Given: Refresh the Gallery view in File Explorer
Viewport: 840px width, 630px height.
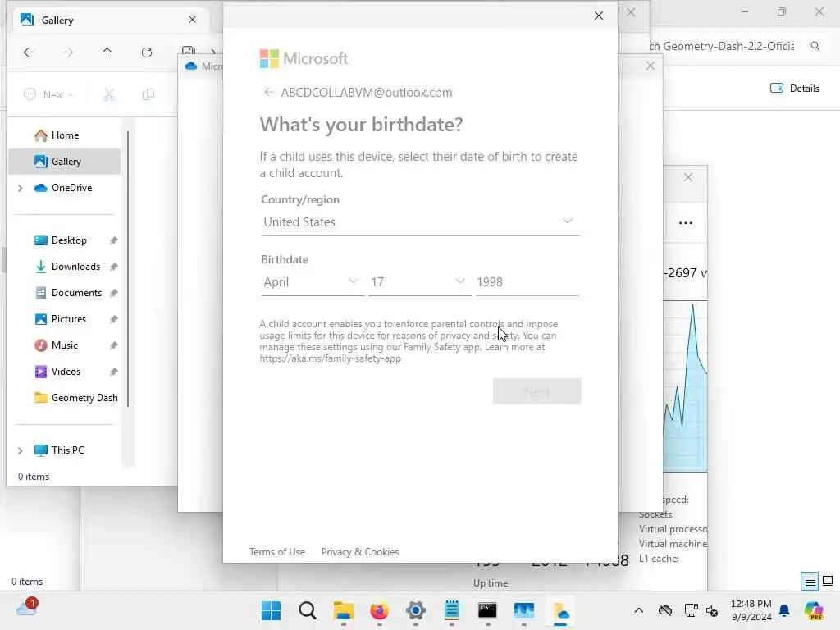Looking at the screenshot, I should click(147, 52).
